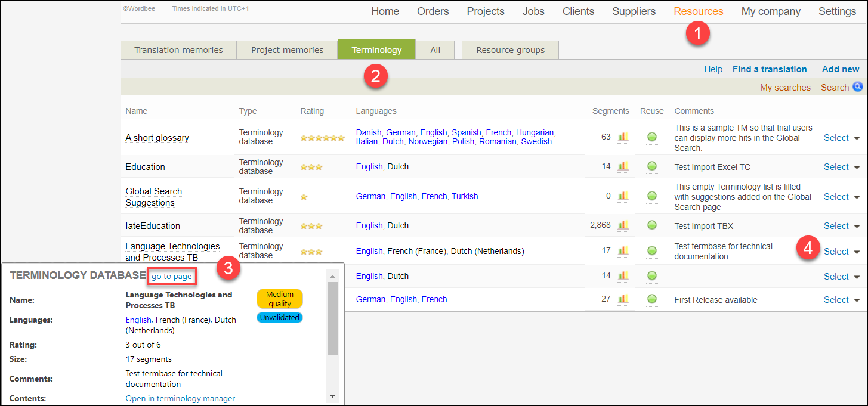Expand Select dropdown arrow for A short glossary
Image resolution: width=868 pixels, height=406 pixels.
point(857,138)
